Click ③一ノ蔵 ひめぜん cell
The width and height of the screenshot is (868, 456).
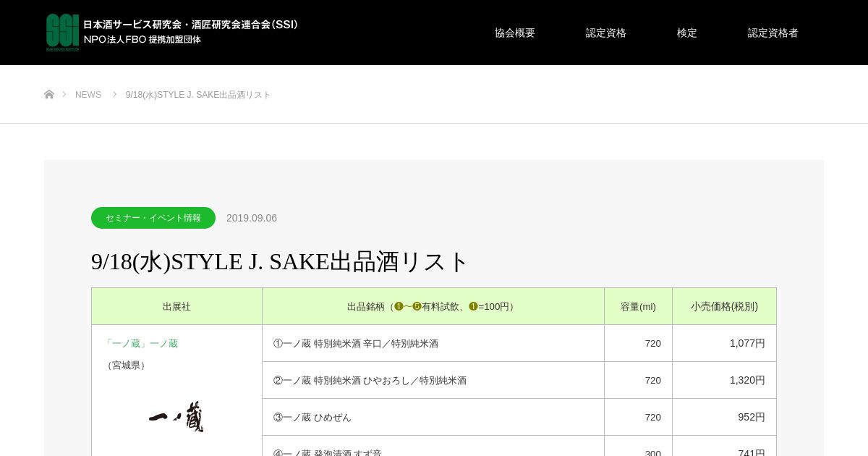(x=433, y=417)
